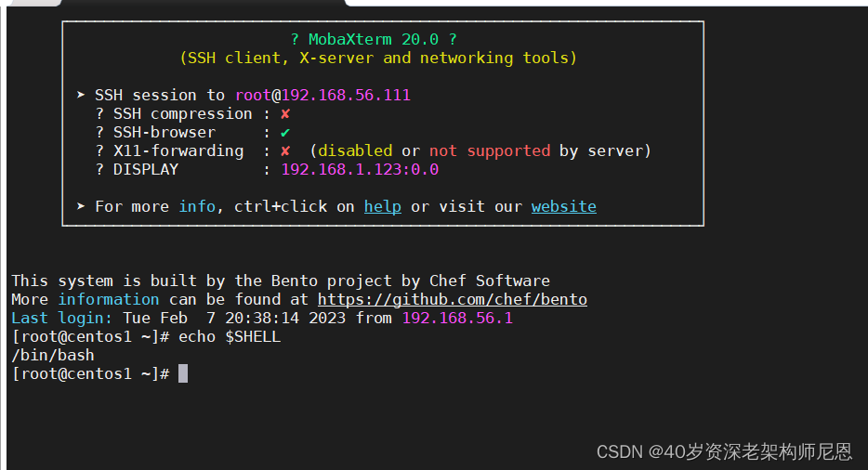Click the arrow bullet before "For more info"

tap(81, 207)
